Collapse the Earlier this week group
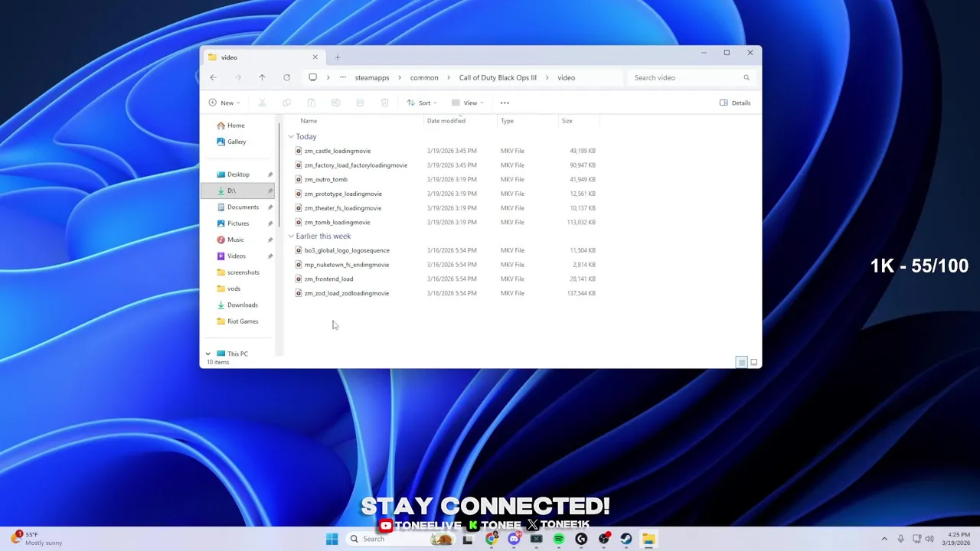The image size is (980, 551). pos(291,236)
